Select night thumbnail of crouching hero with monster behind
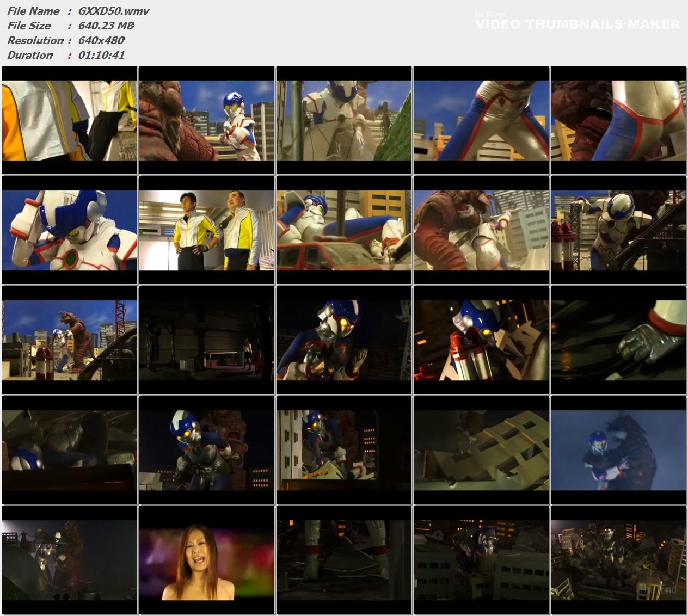 point(207,450)
